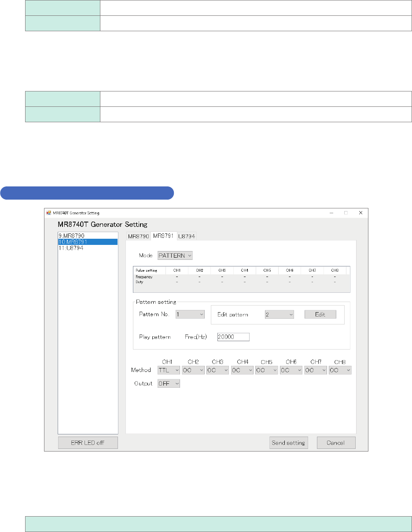The image size is (412, 532).
Task: Click the Edit button
Action: [x=320, y=314]
